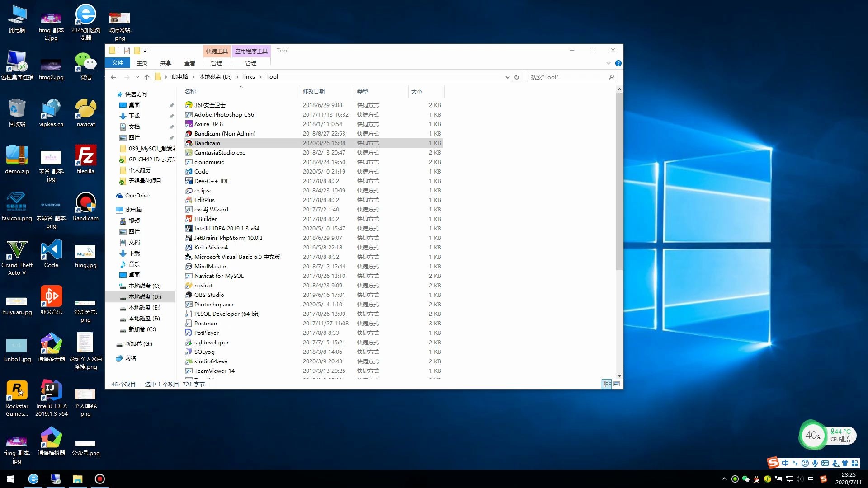Switch to the 主页 ribbon tab
This screenshot has width=868, height=488.
coord(142,63)
